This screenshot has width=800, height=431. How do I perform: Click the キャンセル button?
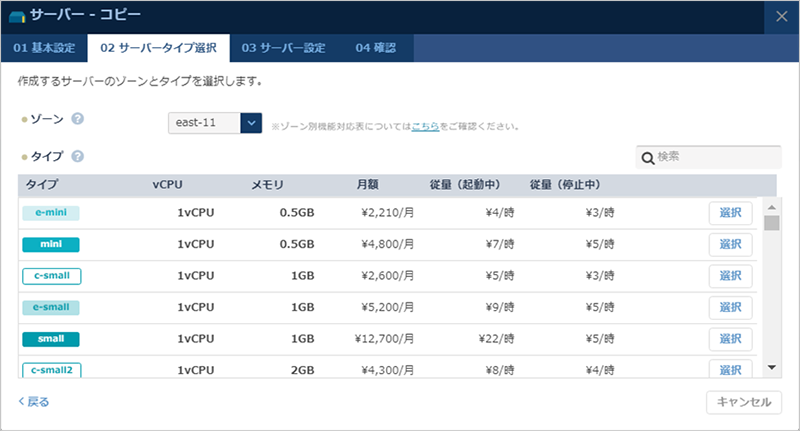(744, 402)
